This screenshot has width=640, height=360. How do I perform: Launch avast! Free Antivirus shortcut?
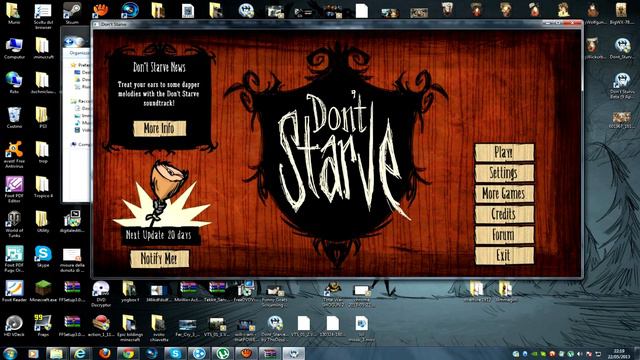pos(14,155)
